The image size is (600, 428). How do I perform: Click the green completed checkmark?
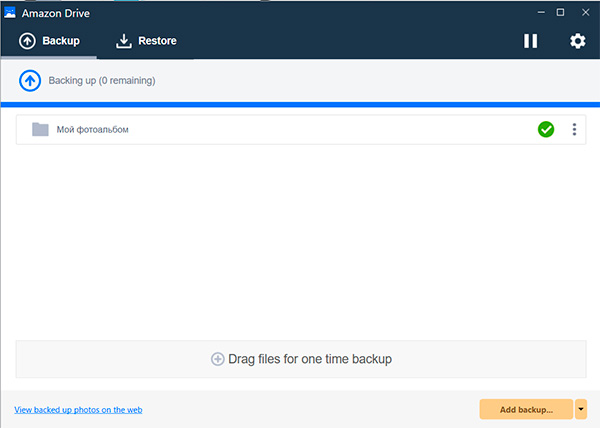(x=546, y=129)
